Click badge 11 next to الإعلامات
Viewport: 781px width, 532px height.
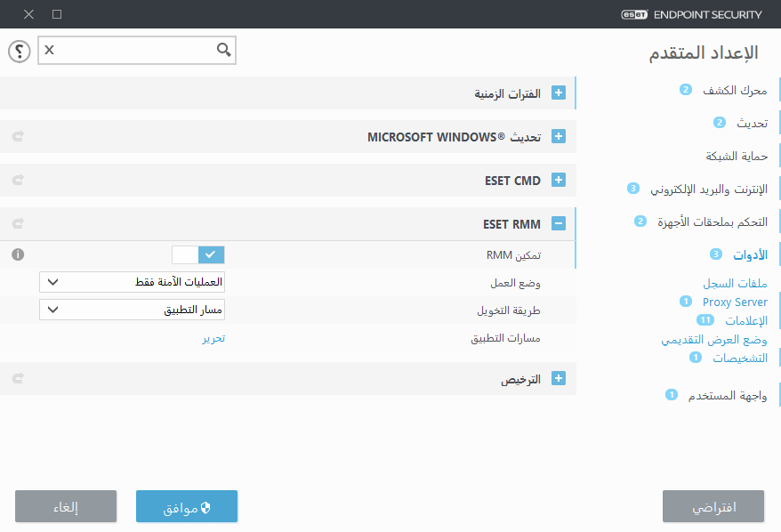[x=705, y=319]
